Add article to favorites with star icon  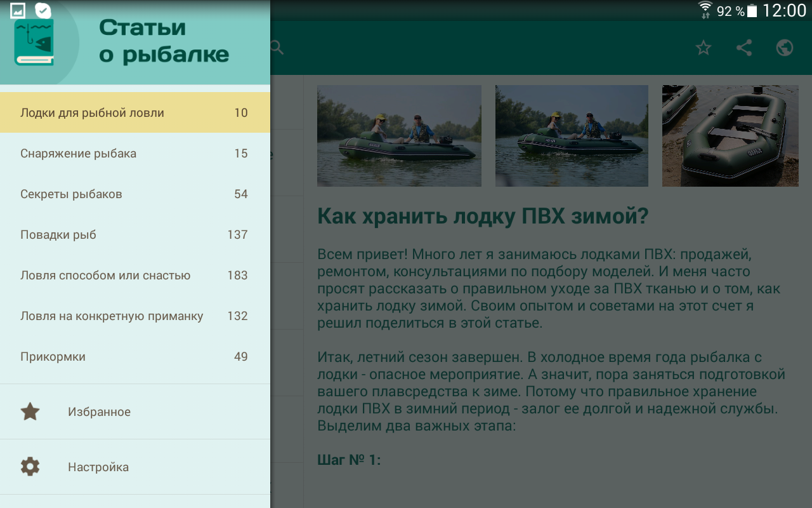(x=704, y=48)
